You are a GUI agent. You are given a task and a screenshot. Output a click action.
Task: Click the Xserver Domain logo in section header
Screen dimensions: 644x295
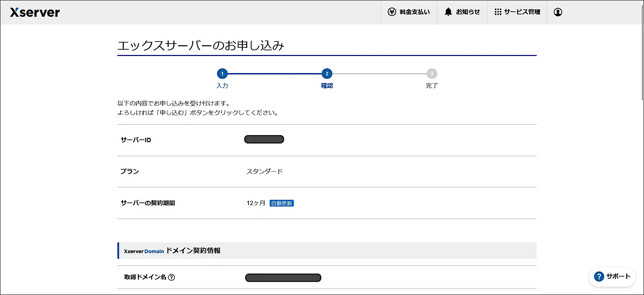point(144,251)
